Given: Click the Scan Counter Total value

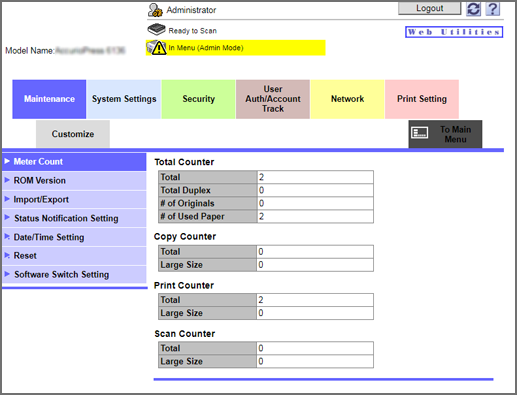Looking at the screenshot, I should (x=315, y=348).
